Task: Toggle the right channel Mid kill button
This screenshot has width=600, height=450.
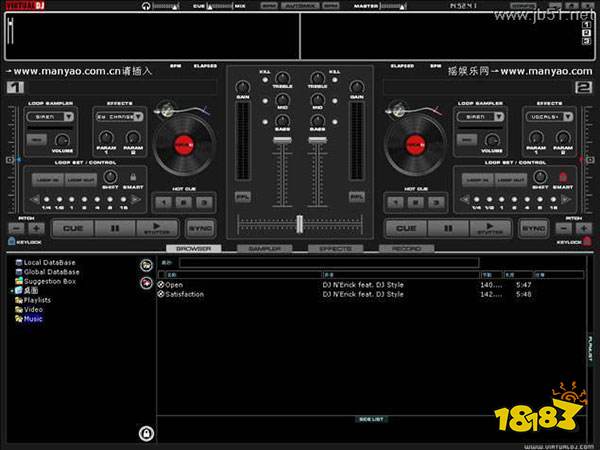Action: pos(335,101)
